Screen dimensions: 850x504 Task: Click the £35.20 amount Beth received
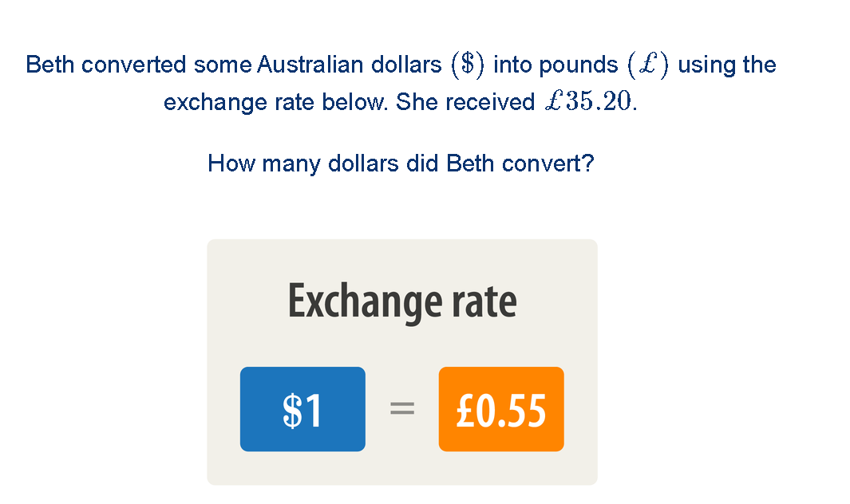[587, 102]
